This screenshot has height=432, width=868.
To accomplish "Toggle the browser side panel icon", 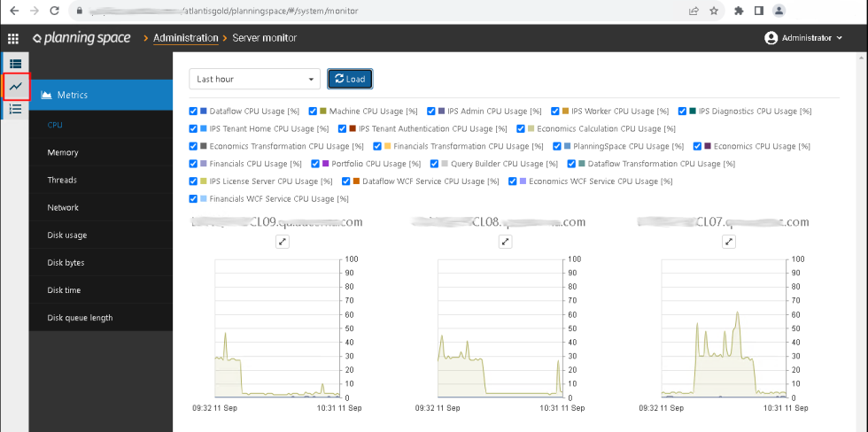I will [759, 11].
